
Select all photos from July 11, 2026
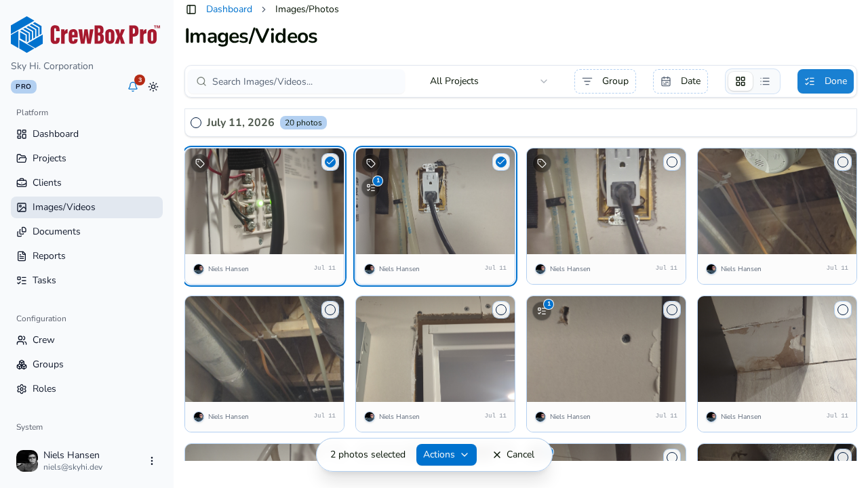tap(196, 123)
